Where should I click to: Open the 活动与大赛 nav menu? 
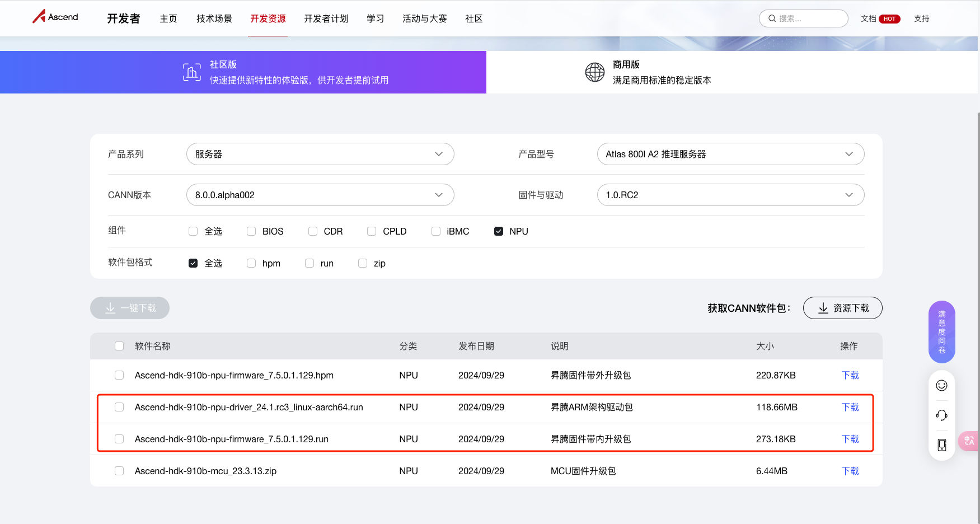(x=425, y=18)
